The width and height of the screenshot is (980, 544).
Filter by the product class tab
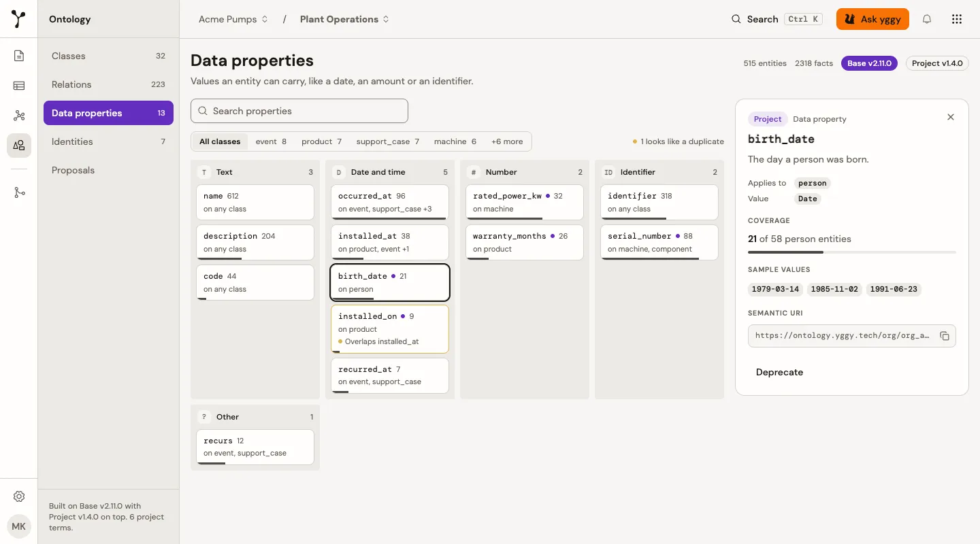321,141
